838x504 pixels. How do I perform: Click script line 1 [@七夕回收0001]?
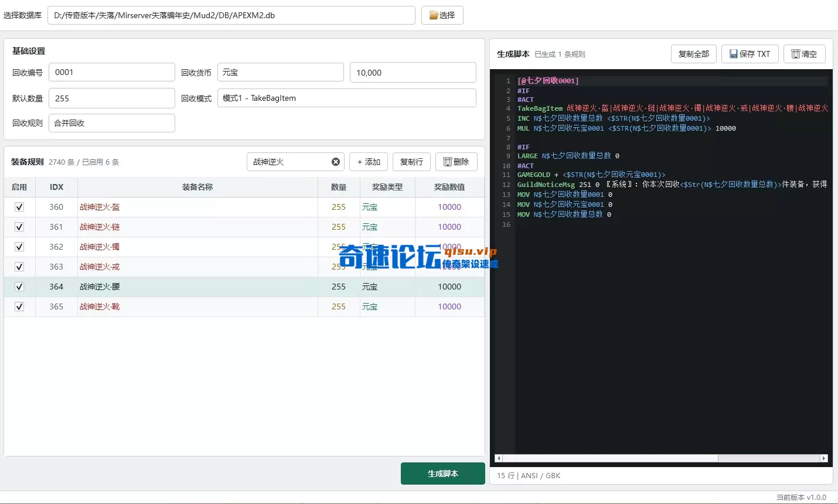pos(548,81)
